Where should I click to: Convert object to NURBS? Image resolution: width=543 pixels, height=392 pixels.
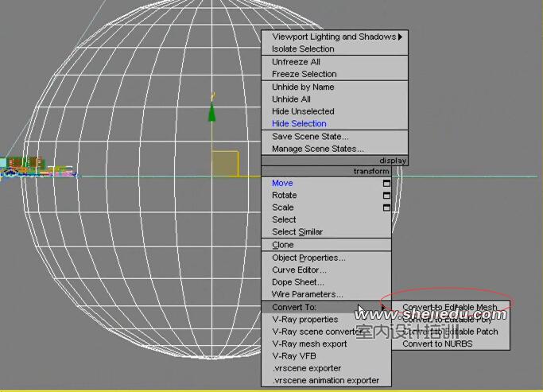click(x=451, y=343)
